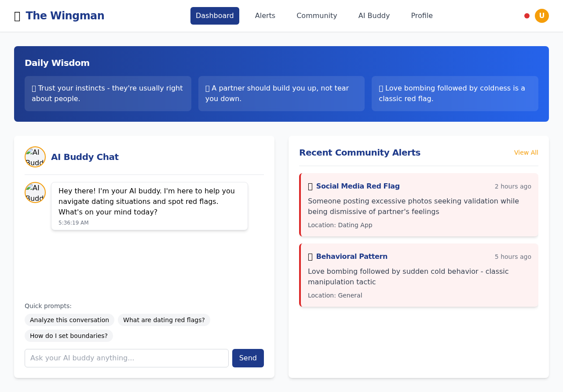The height and width of the screenshot is (392, 563).
Task: Open the U user avatar
Action: point(541,16)
